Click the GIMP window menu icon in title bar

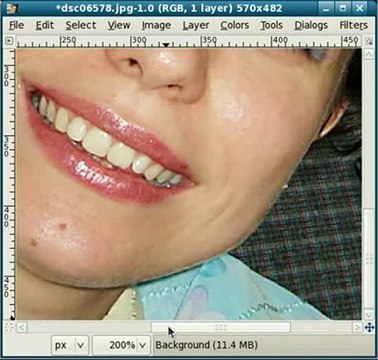click(12, 8)
